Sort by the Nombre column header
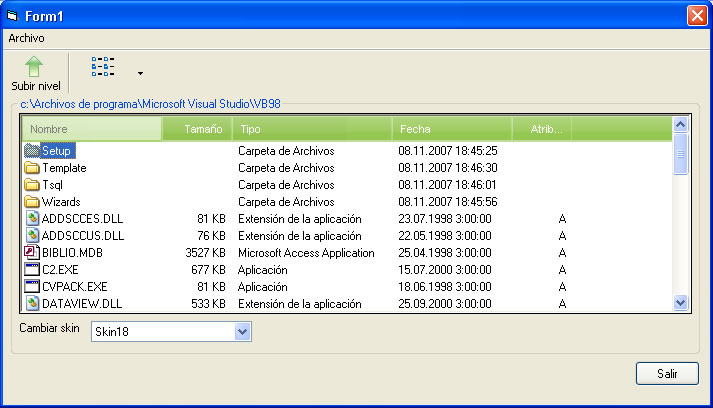Screen dimensions: 713x408 click(x=91, y=129)
